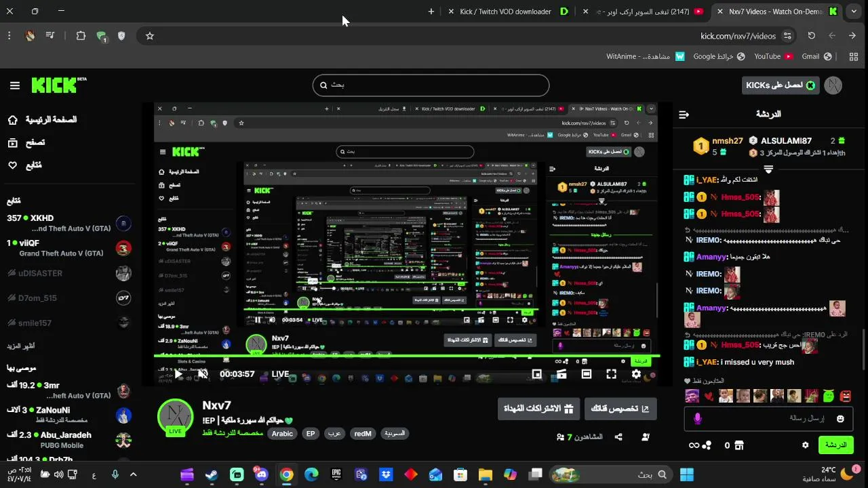The width and height of the screenshot is (868, 488).
Task: Click purple microphone in chat input
Action: point(698,419)
